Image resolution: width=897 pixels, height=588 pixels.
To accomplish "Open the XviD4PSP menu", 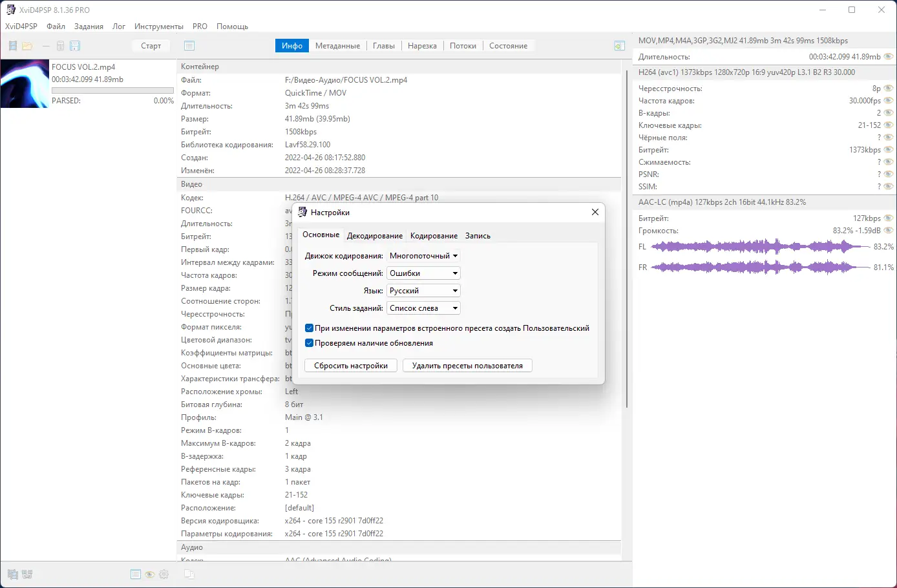I will pyautogui.click(x=21, y=26).
